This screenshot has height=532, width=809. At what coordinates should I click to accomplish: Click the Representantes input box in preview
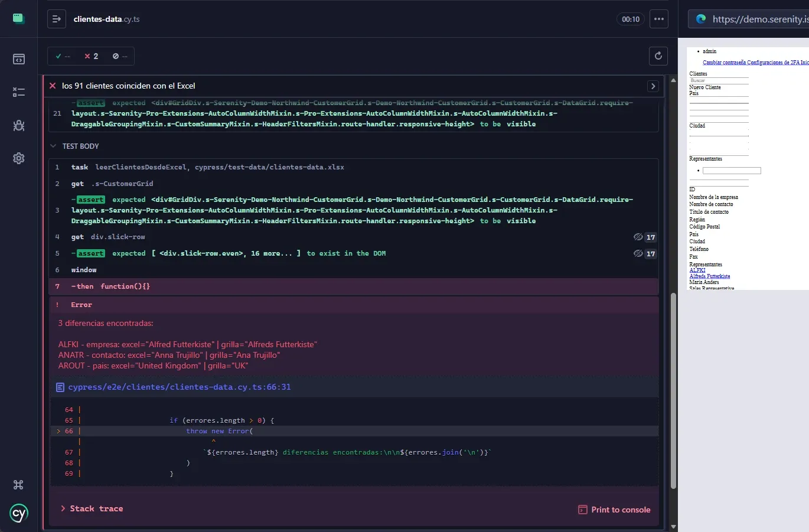[x=732, y=171]
